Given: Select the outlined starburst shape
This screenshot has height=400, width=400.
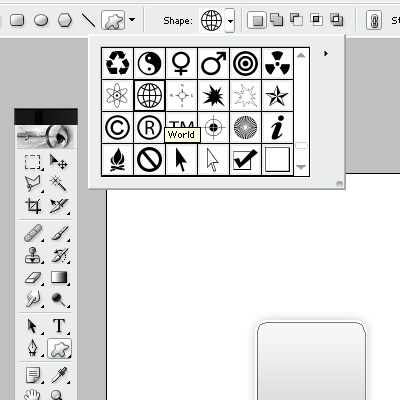Looking at the screenshot, I should 245,95.
